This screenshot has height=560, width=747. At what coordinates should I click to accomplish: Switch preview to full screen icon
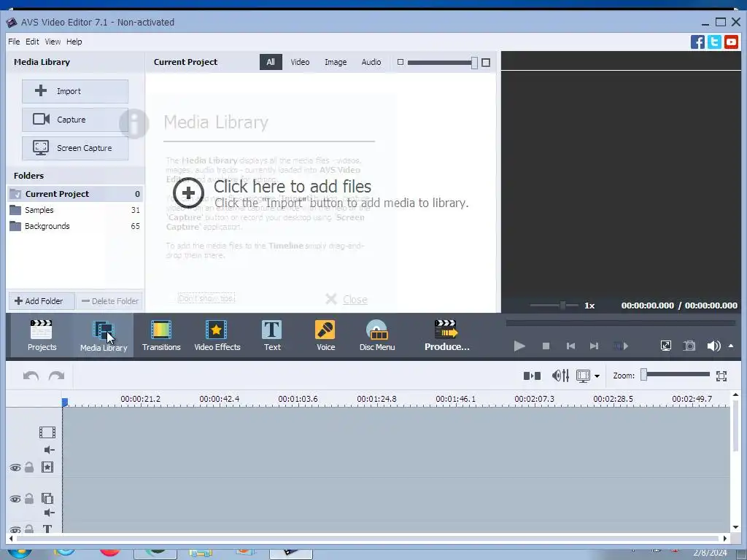pyautogui.click(x=666, y=346)
